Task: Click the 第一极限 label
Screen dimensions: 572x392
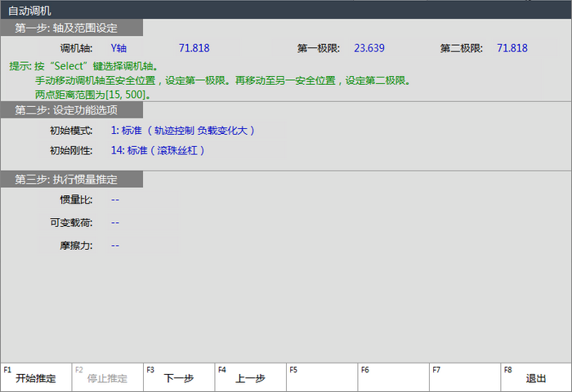Action: 319,48
